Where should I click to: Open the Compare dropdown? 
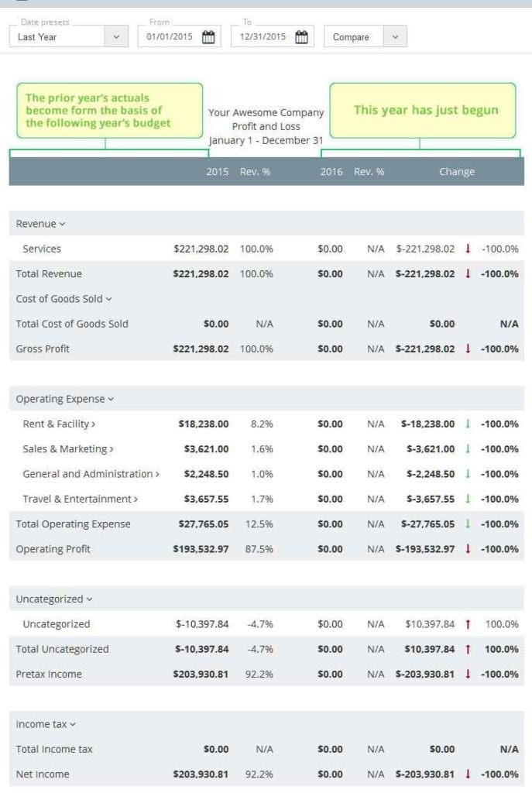point(365,37)
